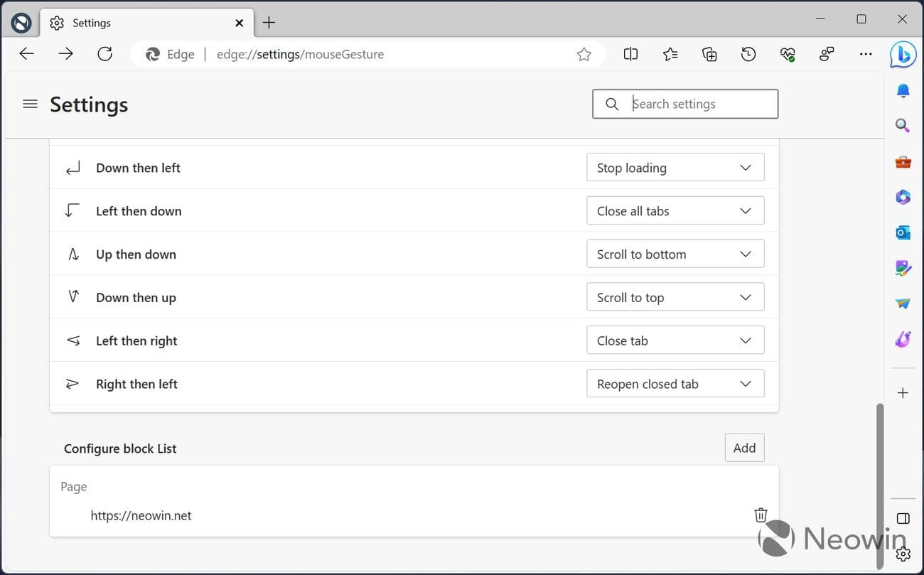
Task: Open Outlook from the sidebar
Action: pyautogui.click(x=903, y=232)
